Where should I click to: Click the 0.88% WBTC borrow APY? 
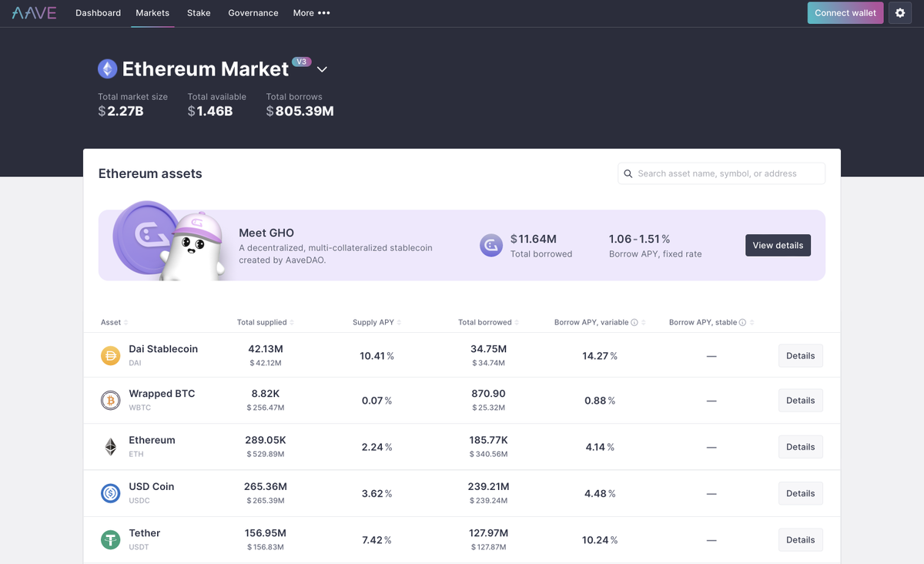click(x=600, y=401)
